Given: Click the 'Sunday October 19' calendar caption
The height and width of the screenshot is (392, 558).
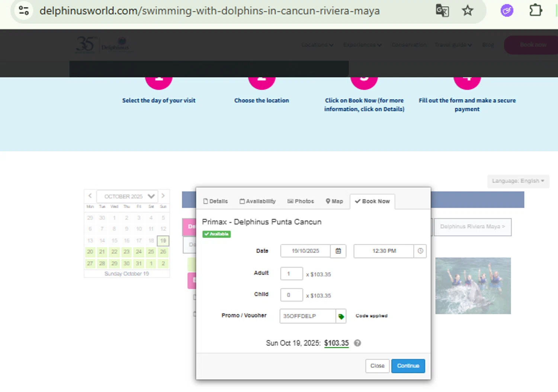Looking at the screenshot, I should [x=126, y=274].
